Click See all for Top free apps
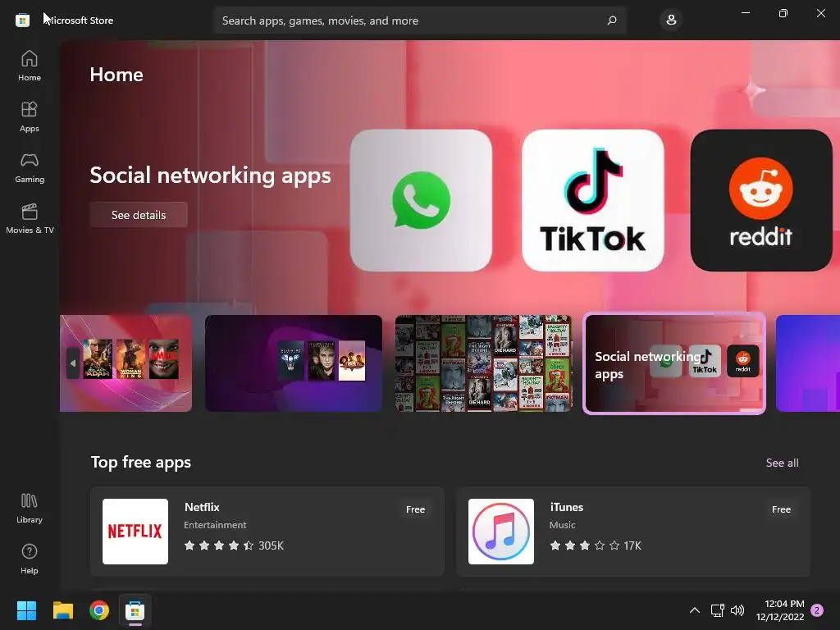Screen dimensions: 840x630 coord(782,463)
